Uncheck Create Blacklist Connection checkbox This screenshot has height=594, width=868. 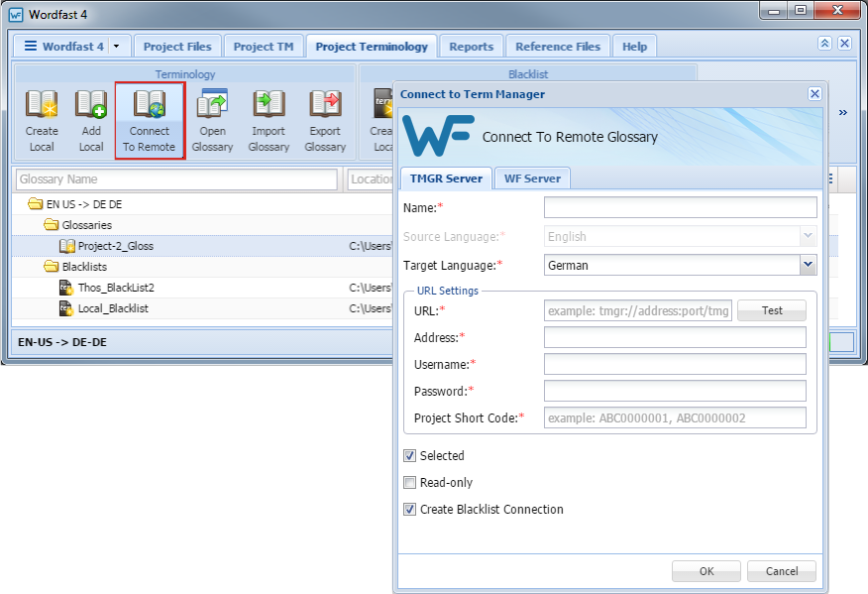point(409,510)
